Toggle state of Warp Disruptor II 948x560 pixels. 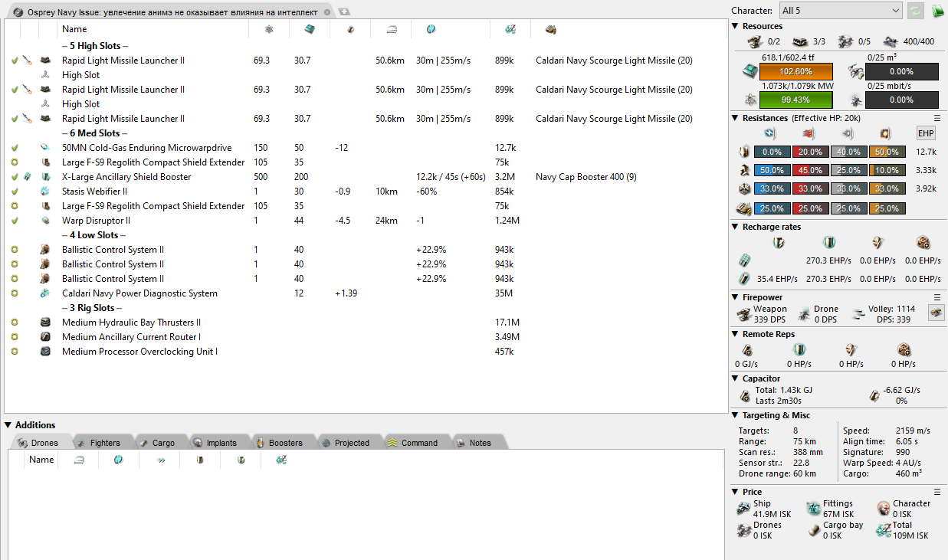click(x=15, y=221)
